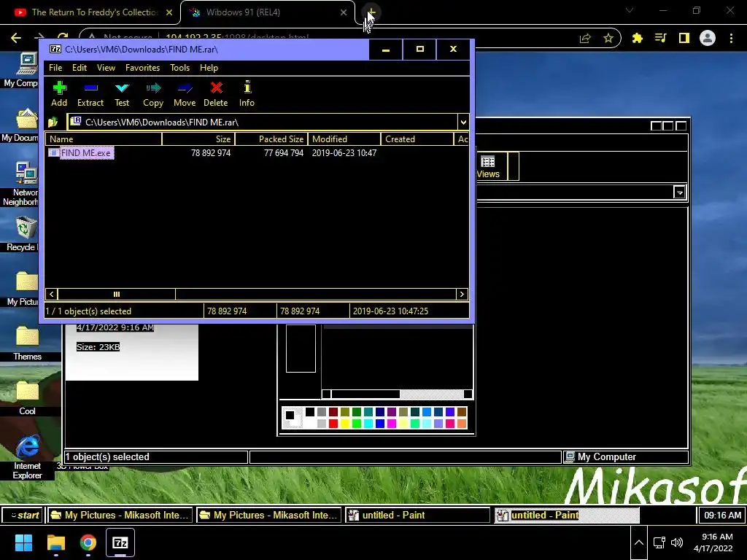This screenshot has width=747, height=560.
Task: Run Test on the archive with the checkmark icon
Action: pos(122,87)
